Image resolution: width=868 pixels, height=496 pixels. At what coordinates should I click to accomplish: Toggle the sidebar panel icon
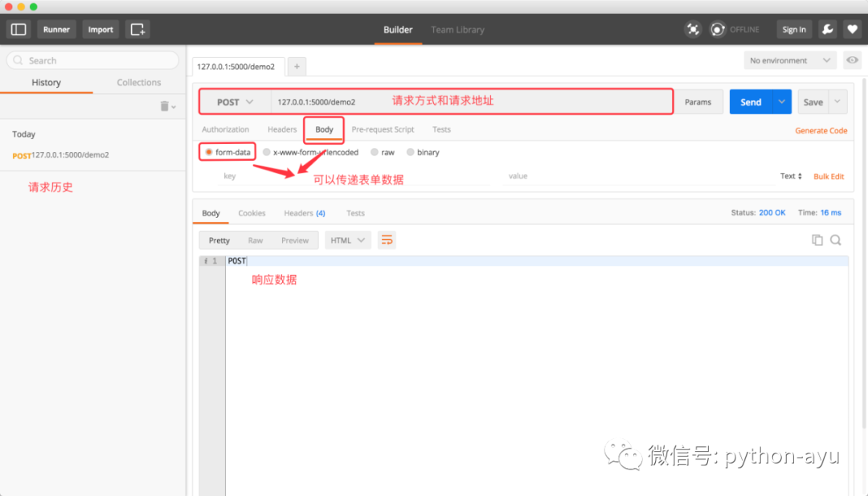point(18,29)
